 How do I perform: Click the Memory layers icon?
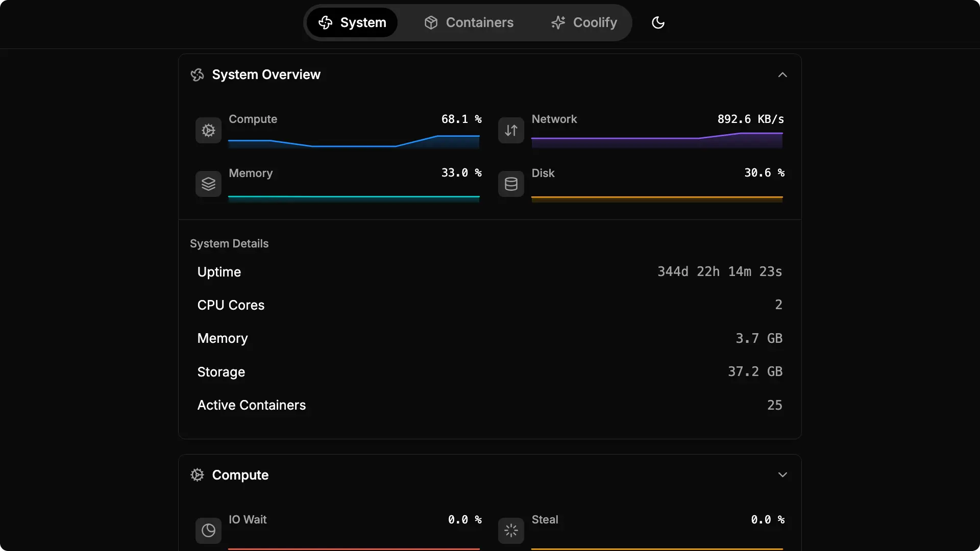click(x=208, y=184)
